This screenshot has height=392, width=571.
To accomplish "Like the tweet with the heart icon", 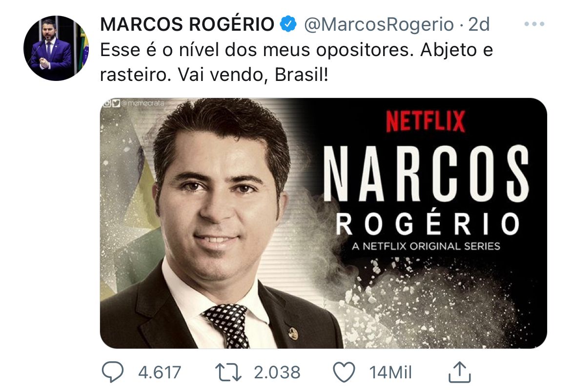I will click(344, 372).
